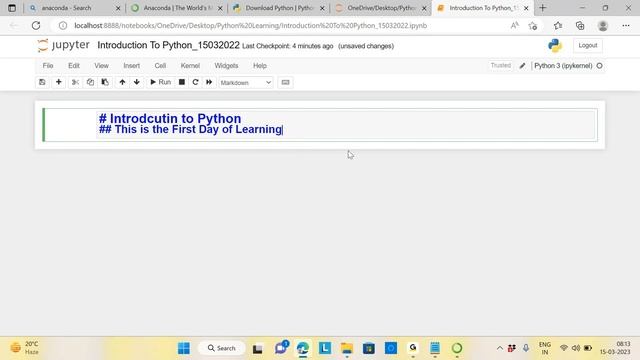Image resolution: width=640 pixels, height=360 pixels.
Task: Open Task View on the taskbar
Action: [258, 349]
